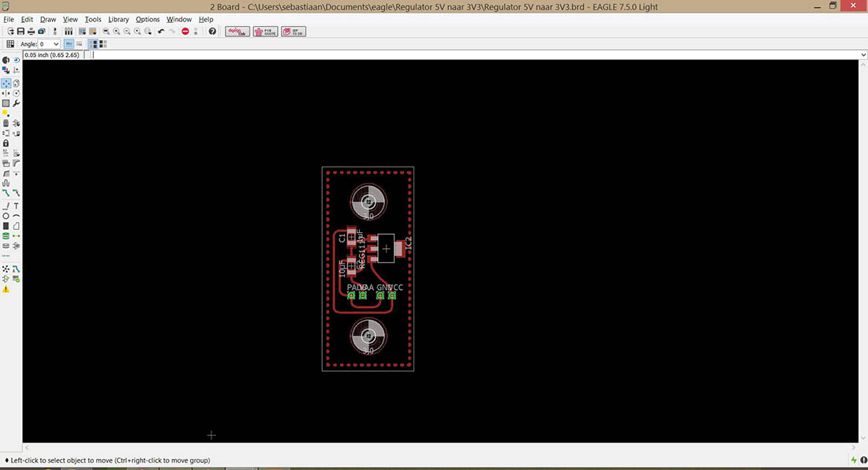This screenshot has height=470, width=868.
Task: Open the Draw menu
Action: [x=48, y=20]
